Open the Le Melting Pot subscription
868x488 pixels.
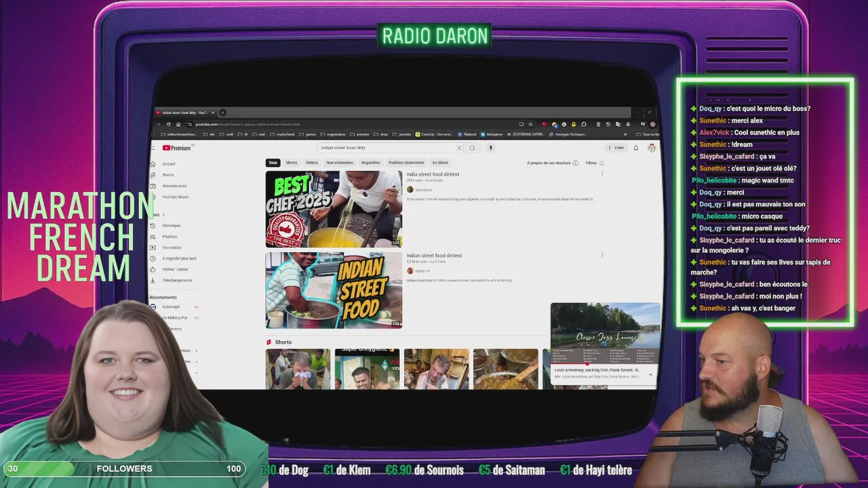[x=175, y=318]
